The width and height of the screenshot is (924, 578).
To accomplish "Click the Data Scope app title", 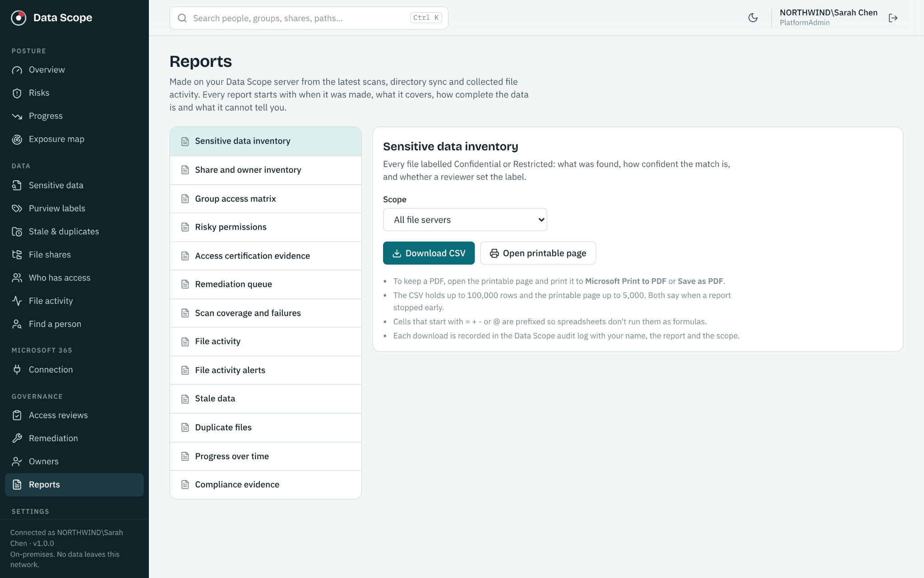I will [x=63, y=18].
